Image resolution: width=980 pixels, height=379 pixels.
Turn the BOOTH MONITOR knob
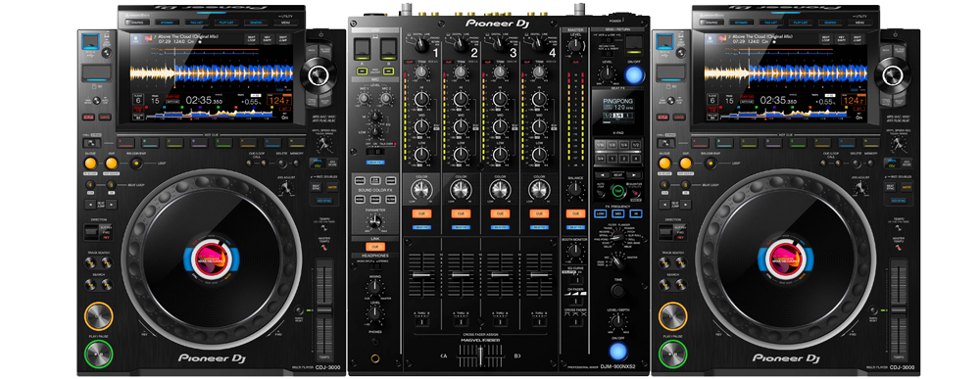tap(575, 251)
